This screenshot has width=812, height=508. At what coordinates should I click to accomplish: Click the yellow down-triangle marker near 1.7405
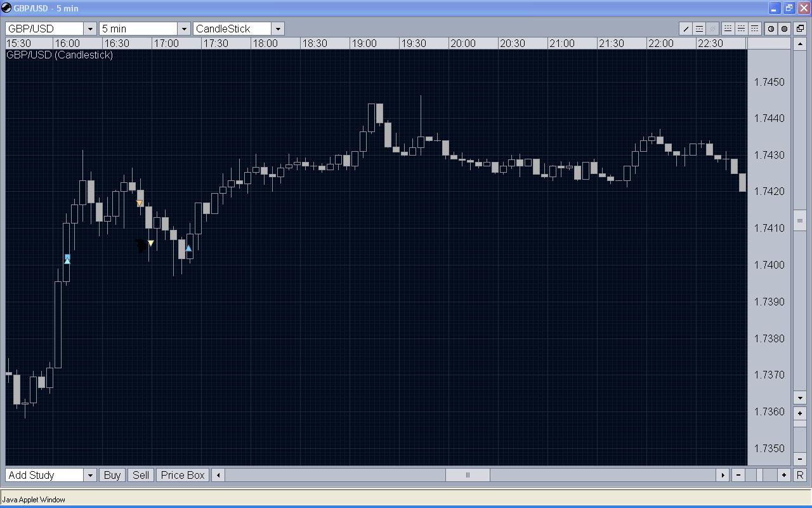click(x=151, y=243)
